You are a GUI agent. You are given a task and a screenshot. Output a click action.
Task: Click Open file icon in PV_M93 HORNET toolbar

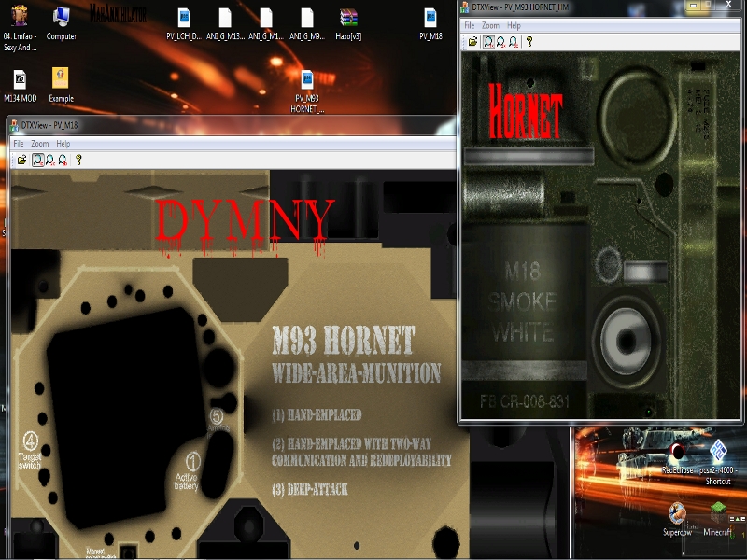[472, 42]
